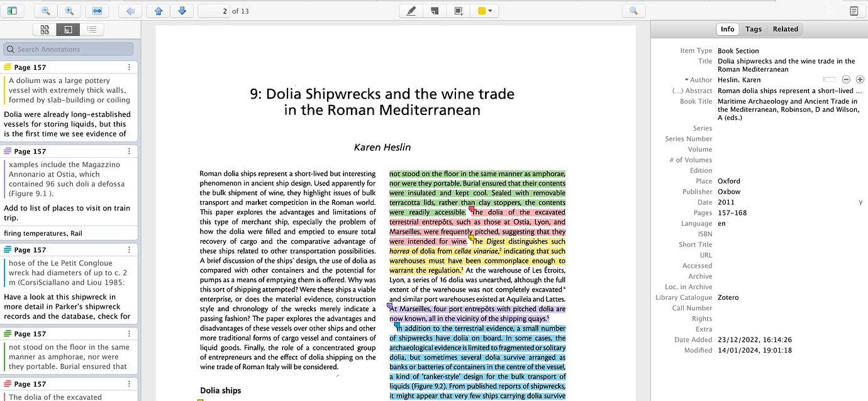Zoom out on the PDF page

[45, 10]
